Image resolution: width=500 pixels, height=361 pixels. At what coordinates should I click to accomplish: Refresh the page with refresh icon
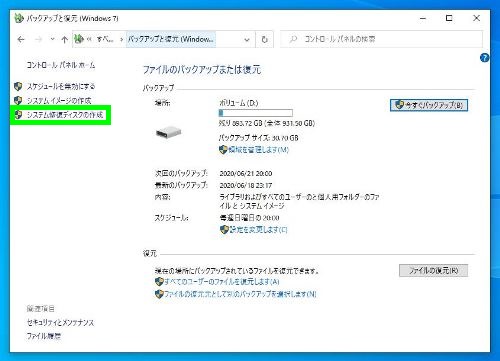(x=264, y=39)
